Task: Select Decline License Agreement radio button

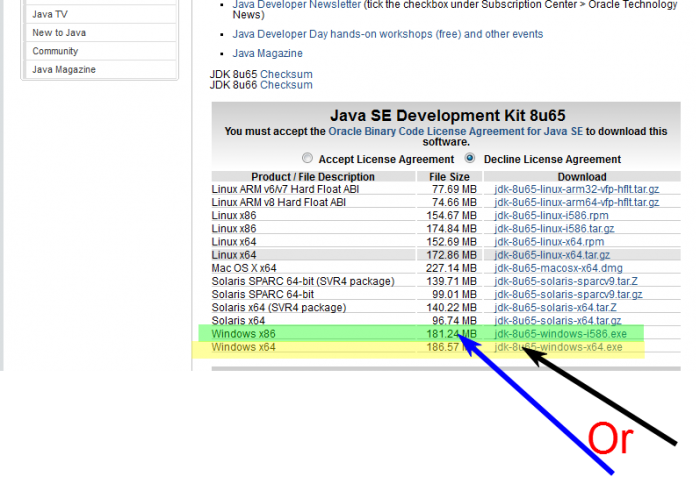Action: pyautogui.click(x=470, y=158)
